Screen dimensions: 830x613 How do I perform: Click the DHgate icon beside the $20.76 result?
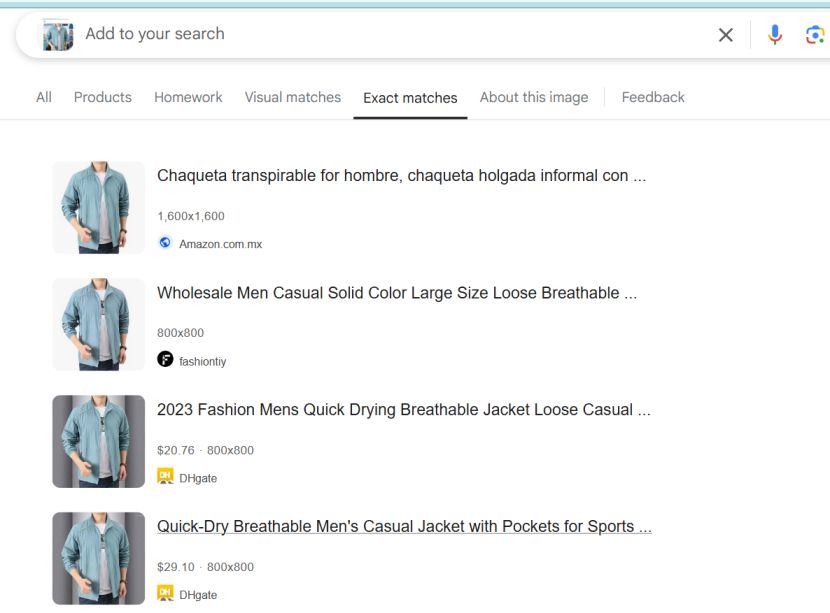click(164, 477)
